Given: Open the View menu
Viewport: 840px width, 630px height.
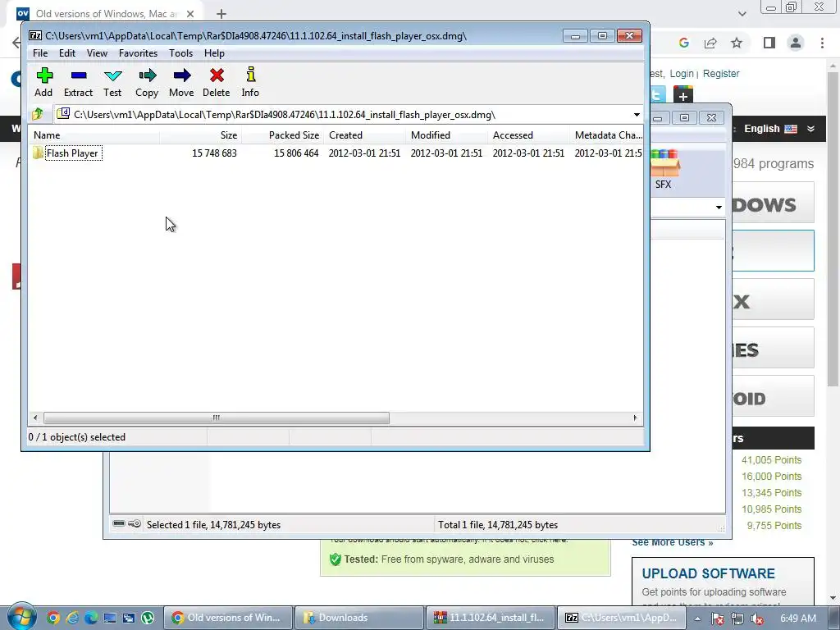Looking at the screenshot, I should [x=97, y=53].
